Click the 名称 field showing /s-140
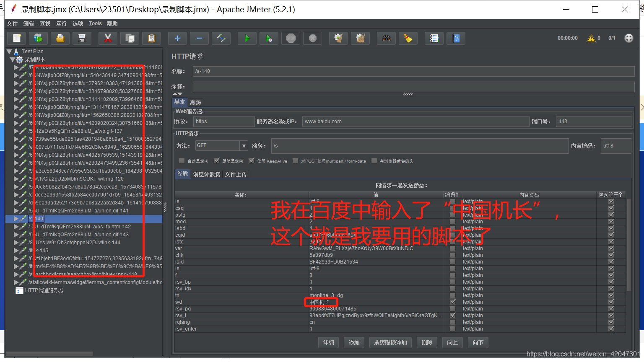This screenshot has width=644, height=362. point(414,71)
